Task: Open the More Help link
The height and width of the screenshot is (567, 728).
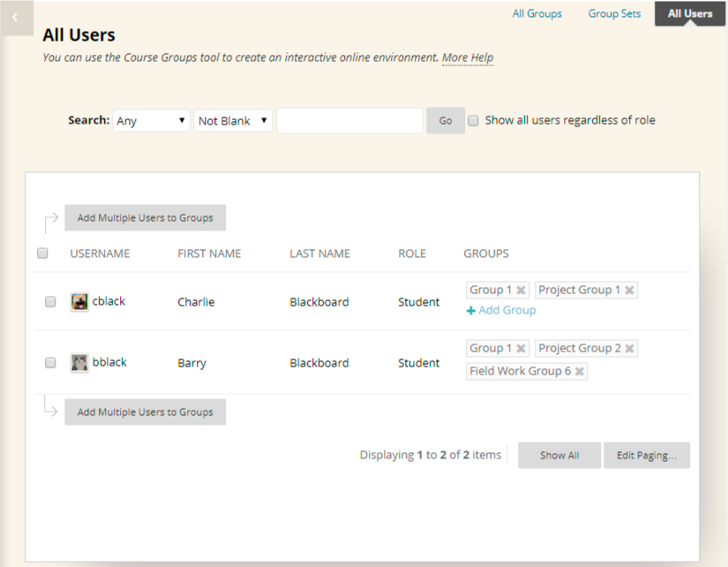Action: click(468, 57)
